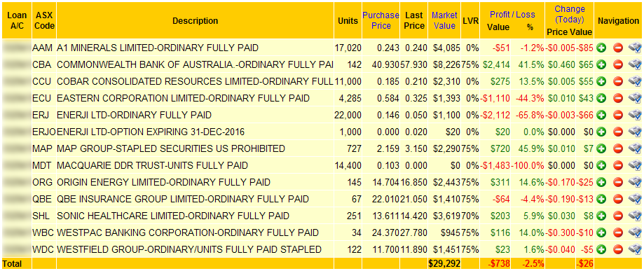Click the total market value $29,292

[x=444, y=263]
